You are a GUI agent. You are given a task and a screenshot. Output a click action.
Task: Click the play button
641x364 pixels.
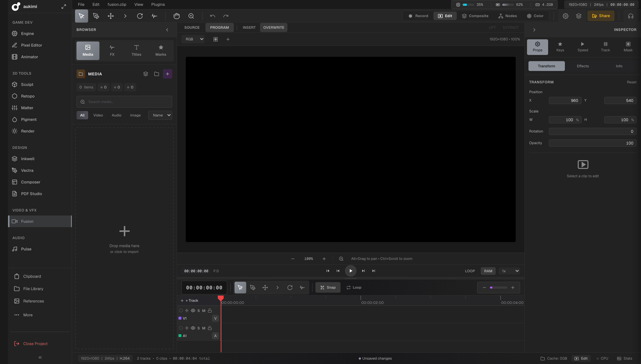[351, 271]
